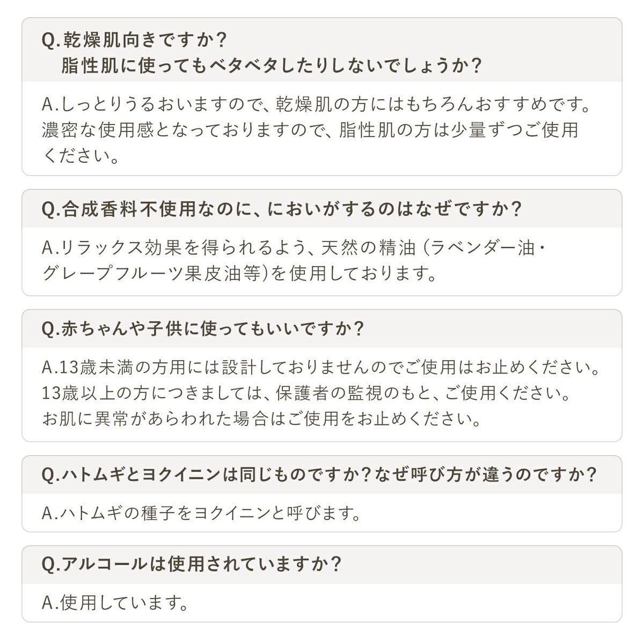644x644 pixels.
Task: Open the babies and children question (赤ちゃんや子供)
Action: tap(203, 328)
